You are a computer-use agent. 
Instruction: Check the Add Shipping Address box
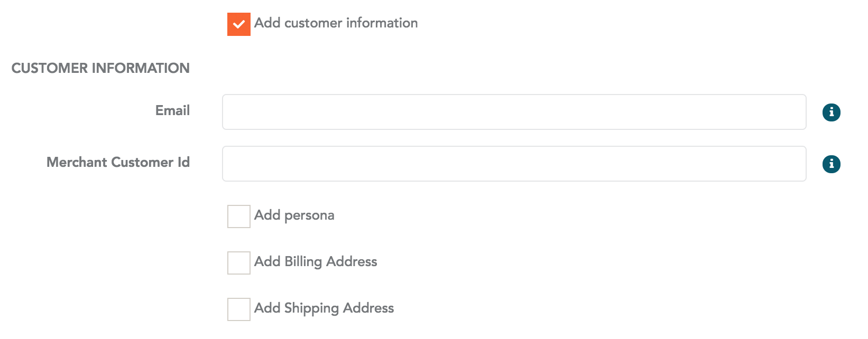239,309
